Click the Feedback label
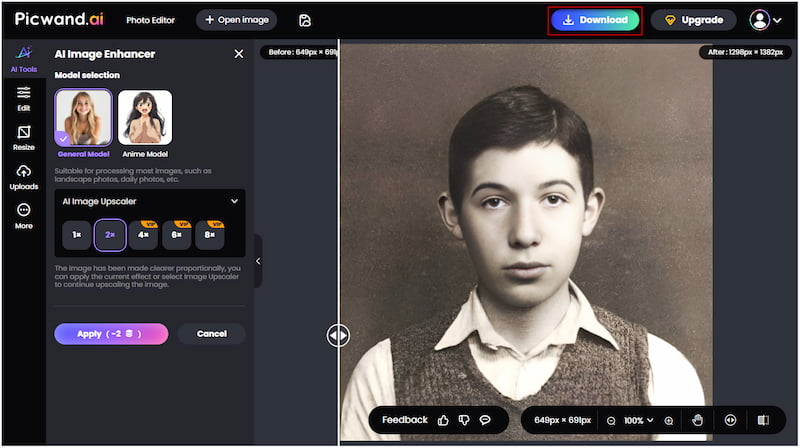 [405, 420]
